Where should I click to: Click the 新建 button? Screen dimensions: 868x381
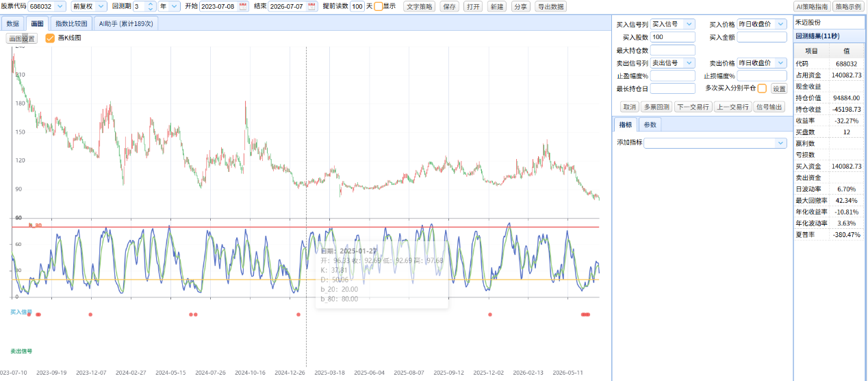pyautogui.click(x=496, y=6)
